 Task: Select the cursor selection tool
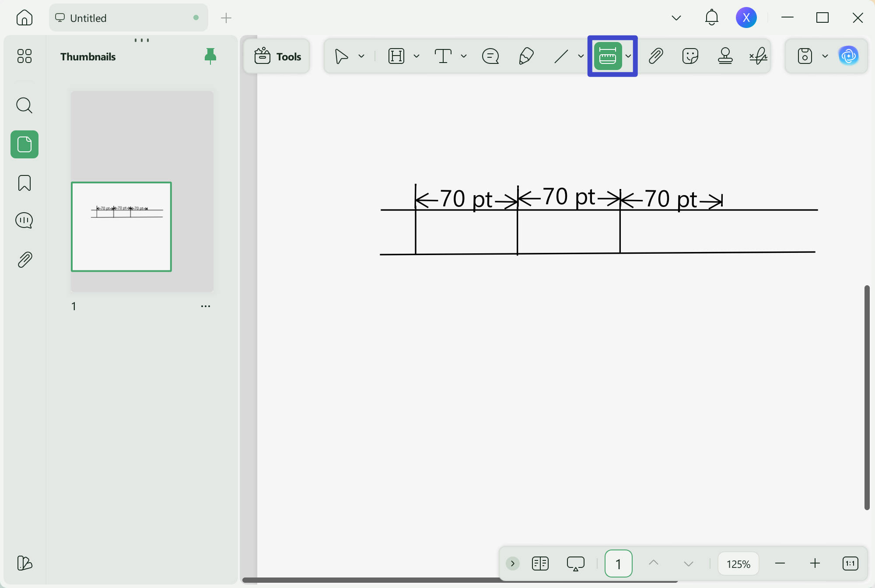[341, 56]
